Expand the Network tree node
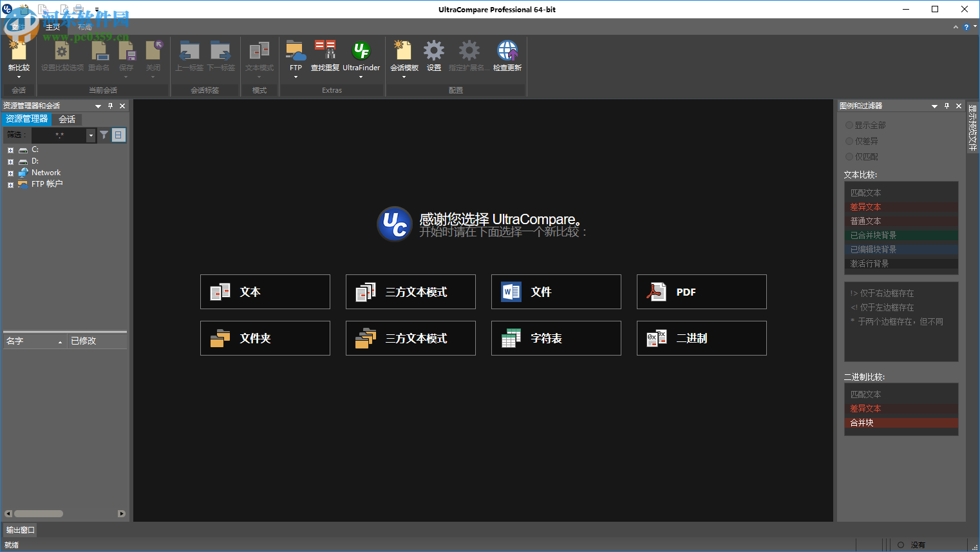This screenshot has height=552, width=980. [x=10, y=172]
